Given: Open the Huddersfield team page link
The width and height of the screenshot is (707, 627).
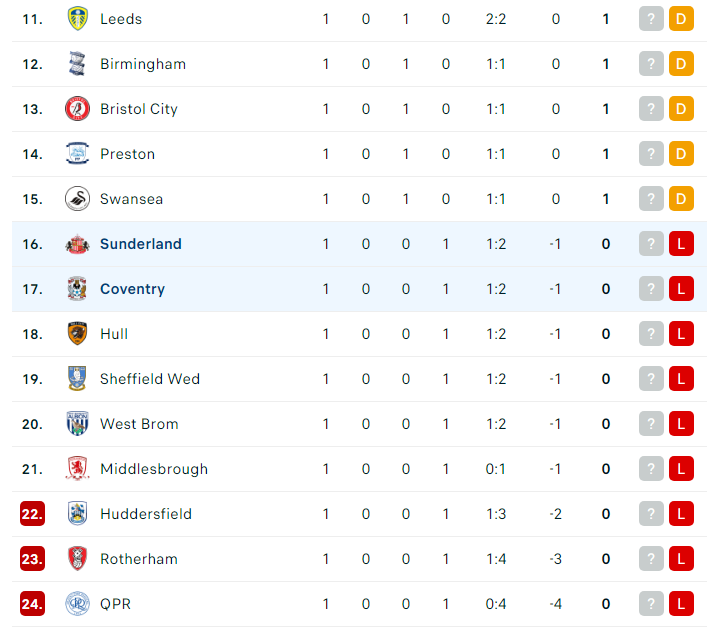Looking at the screenshot, I should [146, 514].
